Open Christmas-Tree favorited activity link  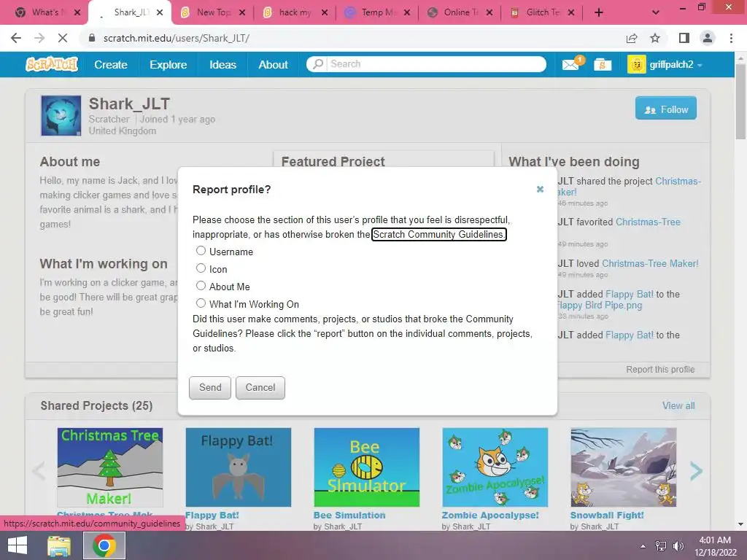(648, 222)
